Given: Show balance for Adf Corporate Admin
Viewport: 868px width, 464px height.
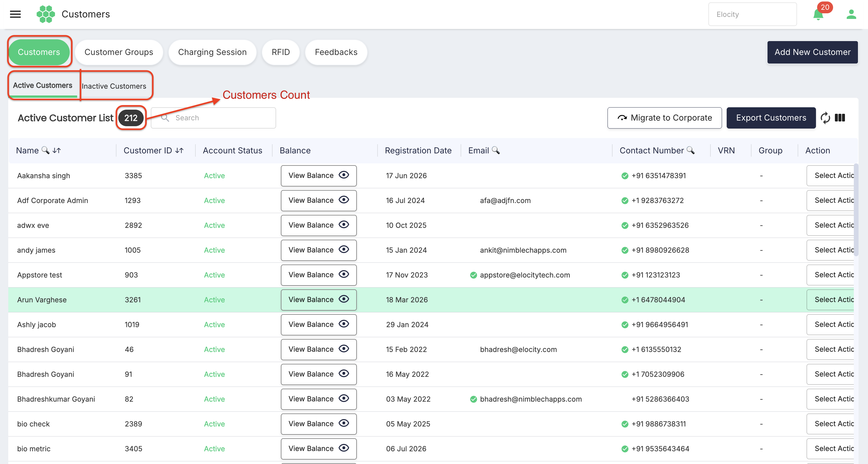Looking at the screenshot, I should (x=318, y=200).
